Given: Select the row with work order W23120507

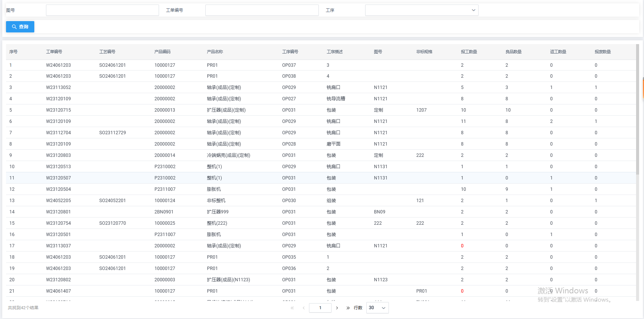Looking at the screenshot, I should click(x=58, y=178).
